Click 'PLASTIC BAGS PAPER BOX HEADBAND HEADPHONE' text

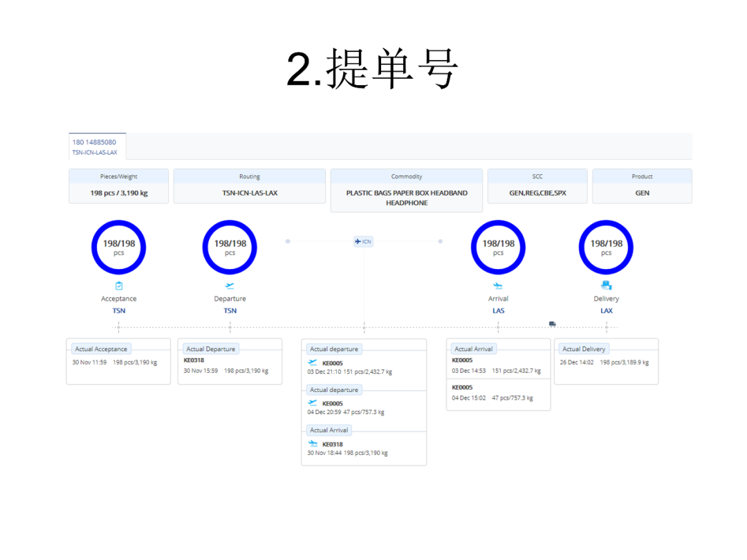click(x=407, y=198)
